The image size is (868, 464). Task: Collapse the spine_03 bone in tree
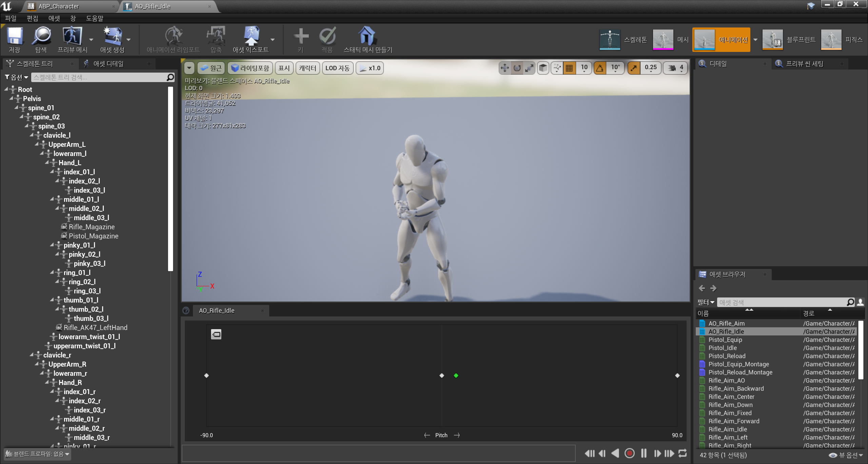coord(27,126)
